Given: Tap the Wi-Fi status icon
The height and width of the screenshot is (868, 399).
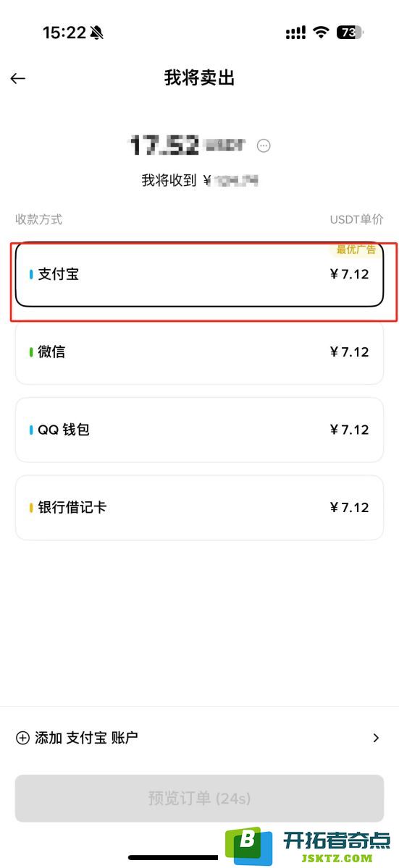Looking at the screenshot, I should pos(320,33).
